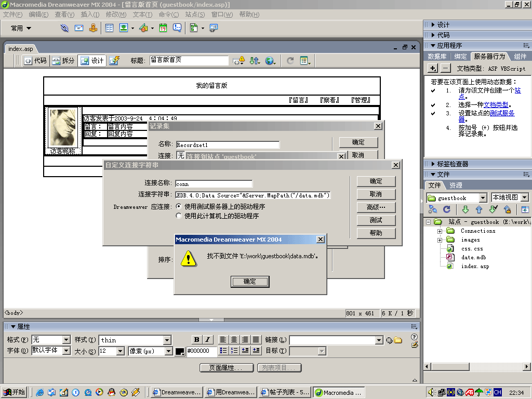Click the Get Files green down arrow
532x399 pixels.
[465, 209]
